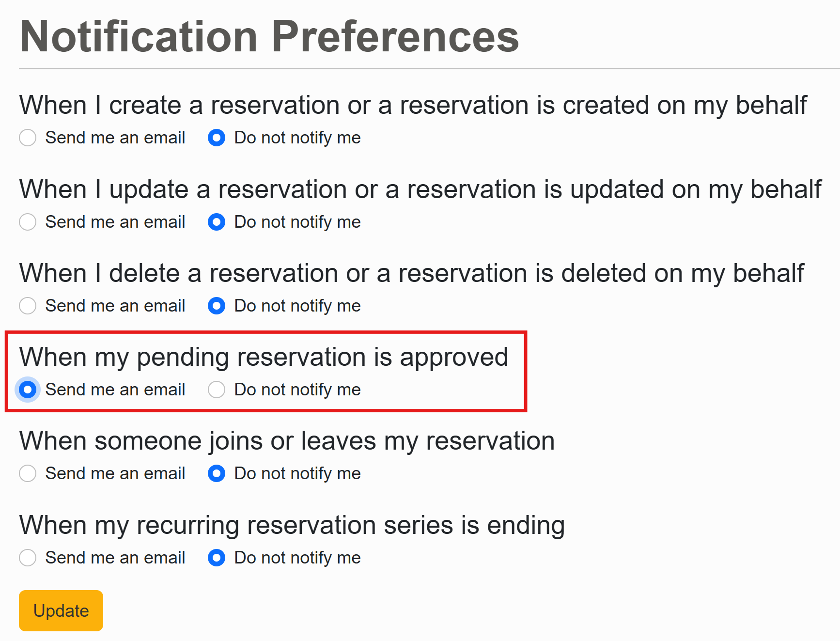Viewport: 840px width, 641px height.
Task: Click the 'When I delete a reservation' heading
Action: (411, 273)
